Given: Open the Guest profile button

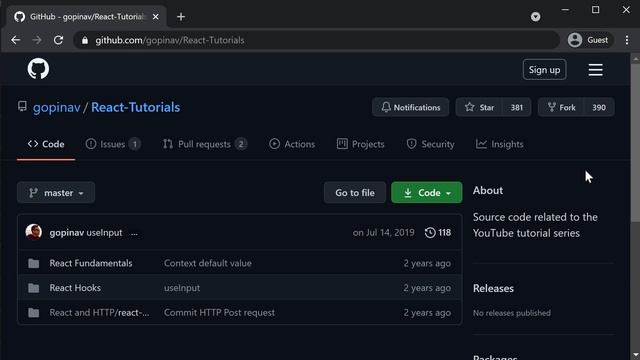Looking at the screenshot, I should (x=590, y=40).
